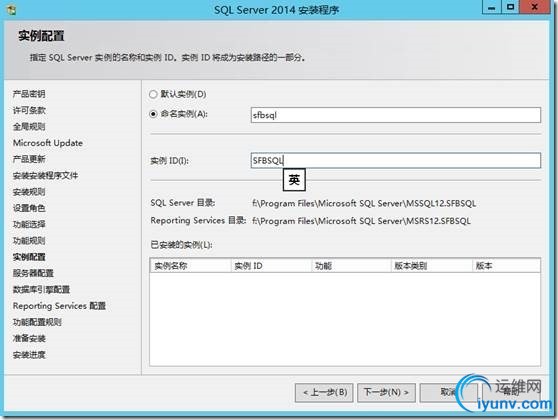Click the 版本类别 column header
This screenshot has width=558, height=420.
pos(432,266)
